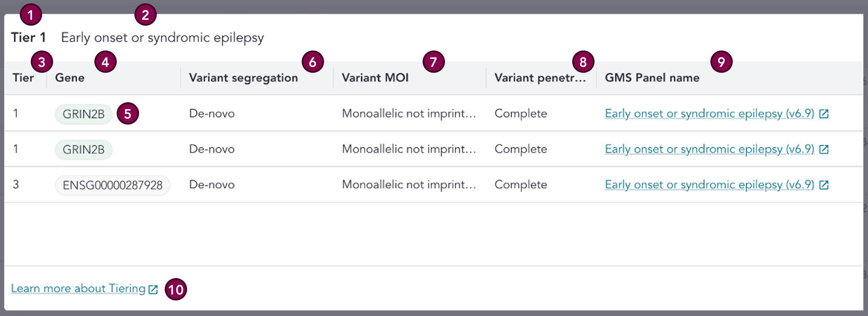This screenshot has width=868, height=316.
Task: Click numbered annotation marker 5
Action: pyautogui.click(x=128, y=114)
